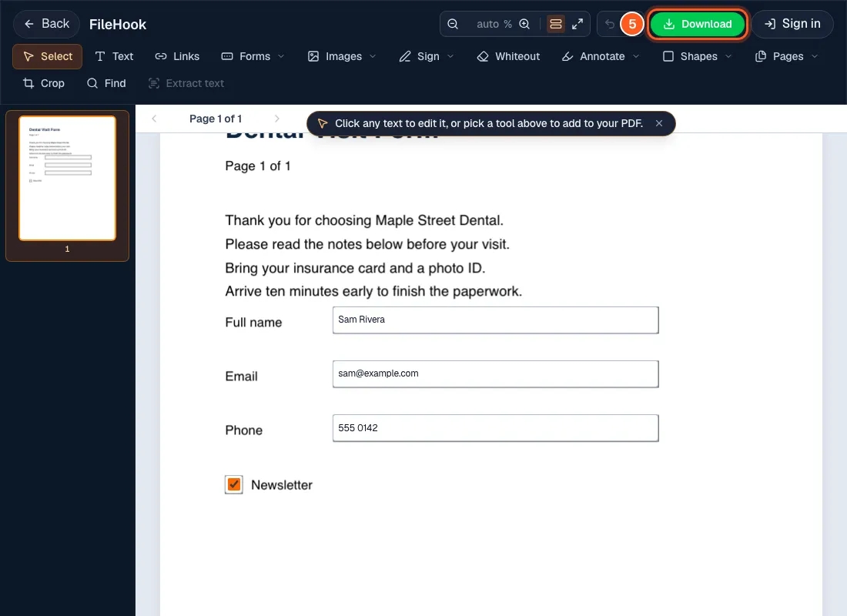
Task: Open the Annotate dropdown
Action: (x=601, y=57)
